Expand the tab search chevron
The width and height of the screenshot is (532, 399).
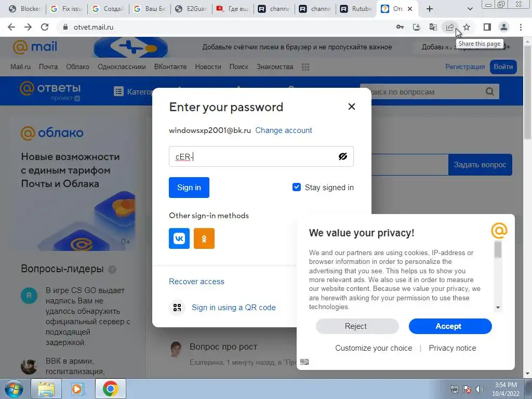tap(470, 9)
